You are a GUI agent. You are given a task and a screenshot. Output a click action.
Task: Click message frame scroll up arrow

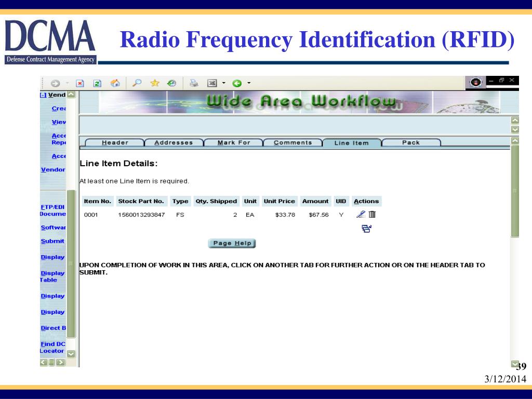click(x=515, y=120)
